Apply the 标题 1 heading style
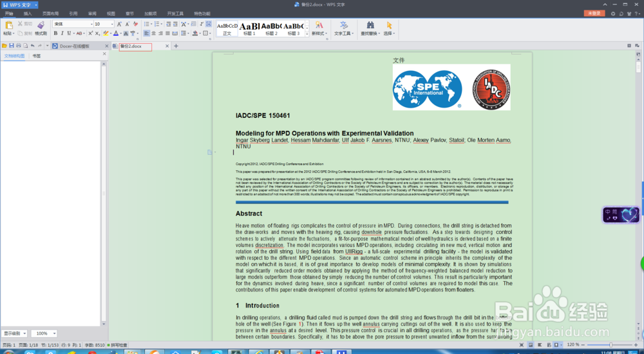Screen dimensions: 644x354 pyautogui.click(x=249, y=28)
